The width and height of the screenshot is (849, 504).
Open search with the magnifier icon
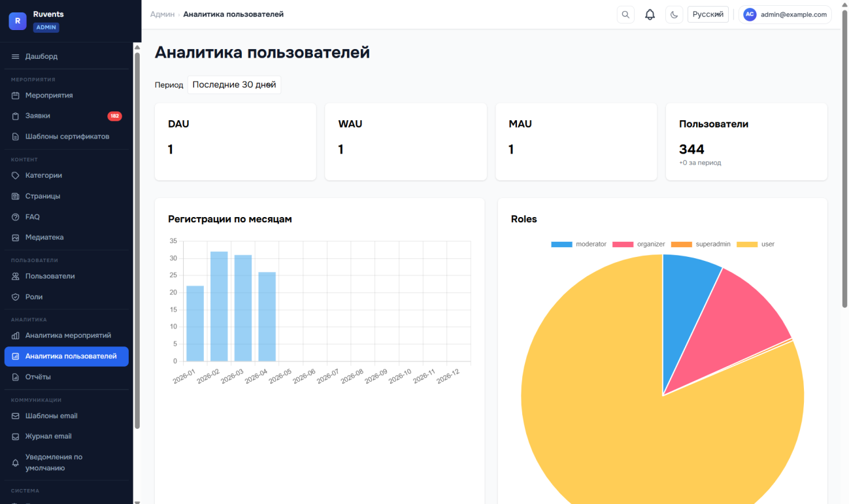(x=625, y=14)
